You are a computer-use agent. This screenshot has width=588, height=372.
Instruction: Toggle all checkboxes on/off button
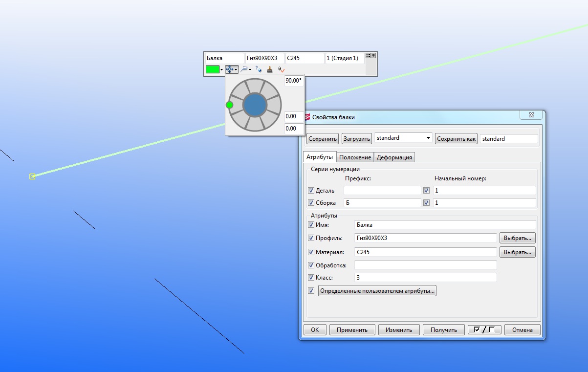(x=484, y=329)
